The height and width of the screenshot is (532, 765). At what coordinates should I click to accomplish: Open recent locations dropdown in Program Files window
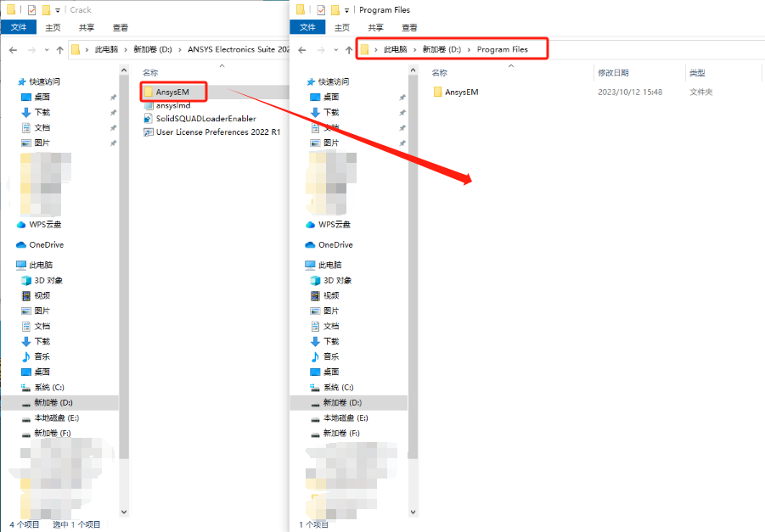pos(335,50)
